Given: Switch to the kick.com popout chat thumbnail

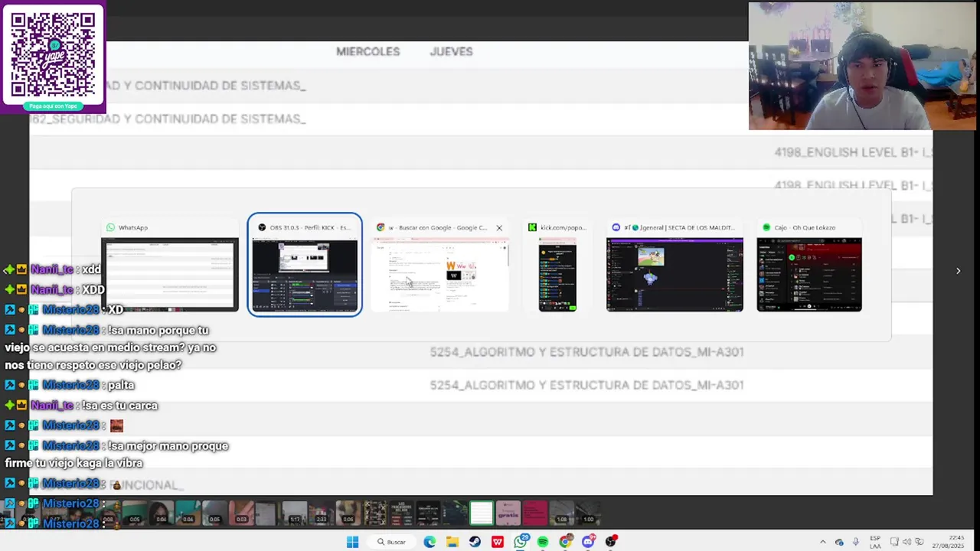Looking at the screenshot, I should 557,266.
